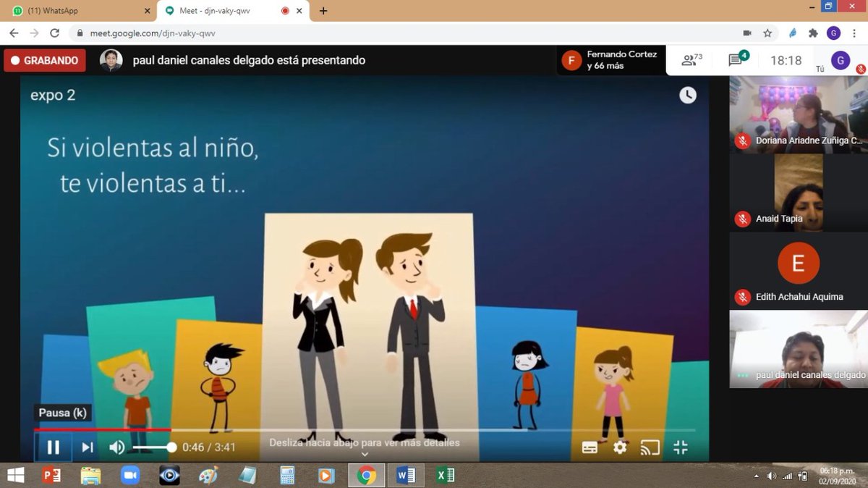Select paul daniel canales delgado tile

pos(798,349)
